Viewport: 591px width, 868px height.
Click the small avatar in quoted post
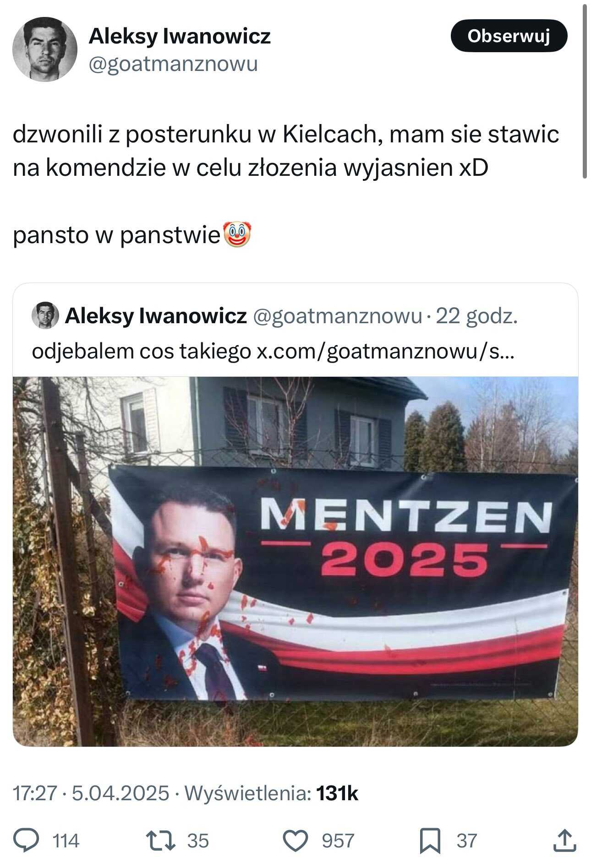click(45, 315)
